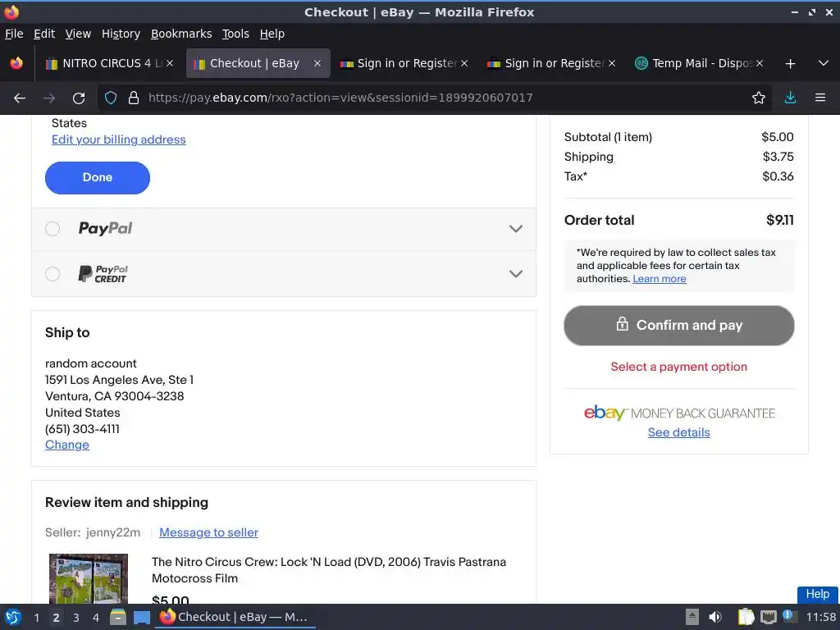The height and width of the screenshot is (630, 840).
Task: Click Message to seller link
Action: 208,532
